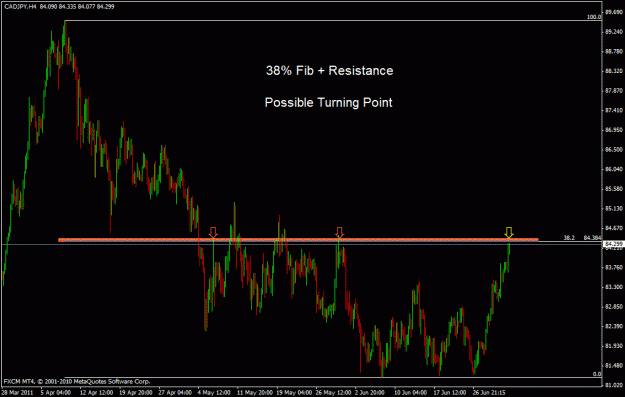Image resolution: width=625 pixels, height=397 pixels.
Task: Click the 88.780 price on the scale
Action: pos(614,51)
